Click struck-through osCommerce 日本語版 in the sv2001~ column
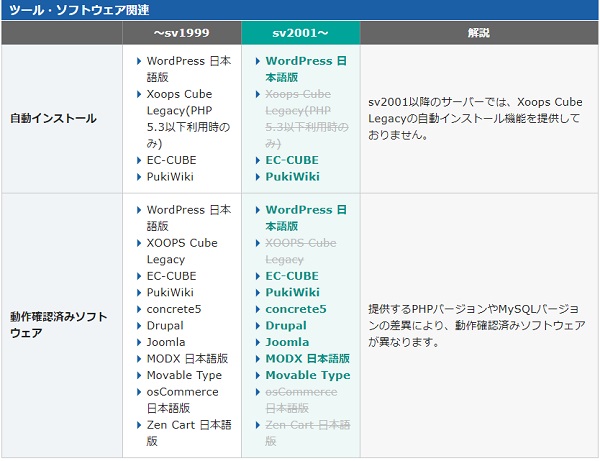Screen dimensions: 600x461 pos(301,400)
